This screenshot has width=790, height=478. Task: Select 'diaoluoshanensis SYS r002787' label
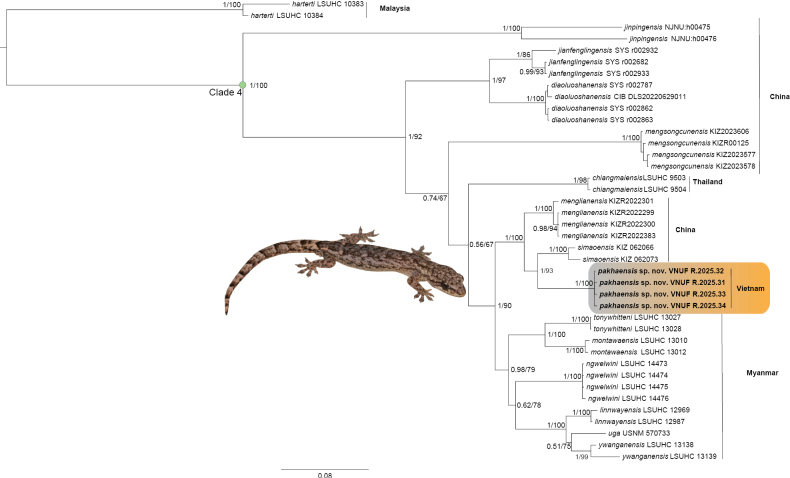point(602,85)
